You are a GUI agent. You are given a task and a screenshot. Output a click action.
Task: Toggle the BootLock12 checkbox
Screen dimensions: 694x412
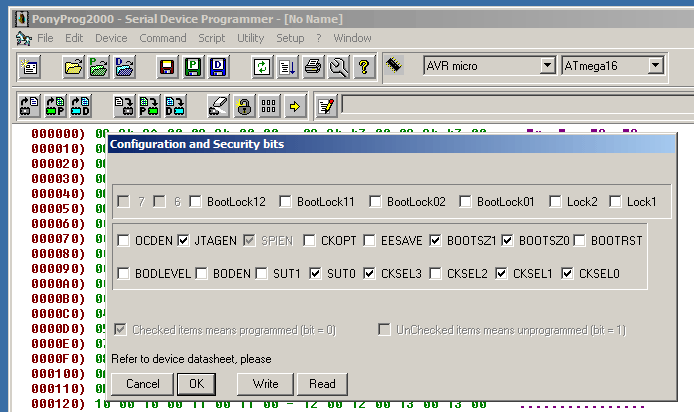click(x=195, y=201)
